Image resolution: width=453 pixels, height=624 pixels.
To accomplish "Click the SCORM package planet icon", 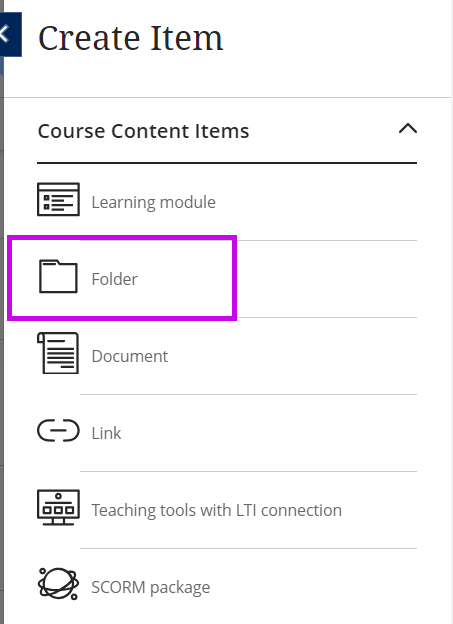I will coord(58,584).
